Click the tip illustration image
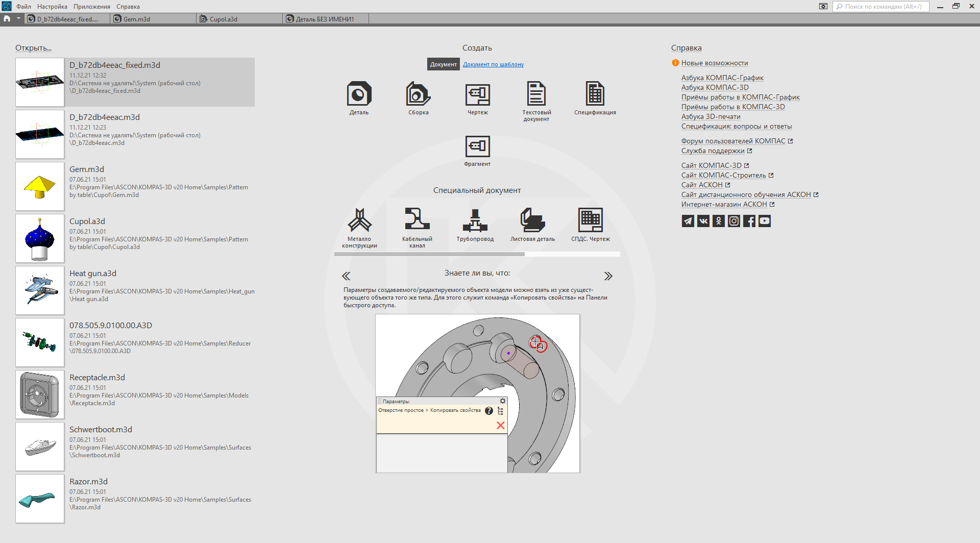The width and height of the screenshot is (980, 543). click(x=477, y=393)
